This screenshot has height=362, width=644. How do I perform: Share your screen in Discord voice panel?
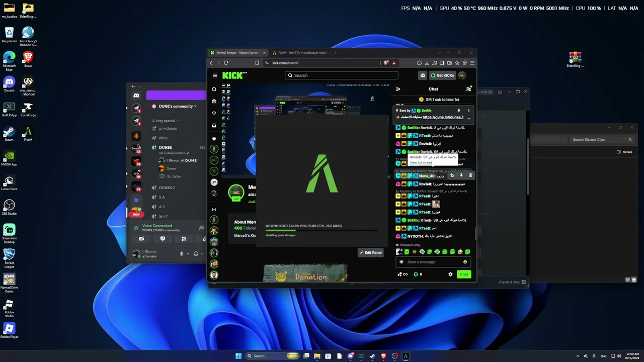[163, 239]
